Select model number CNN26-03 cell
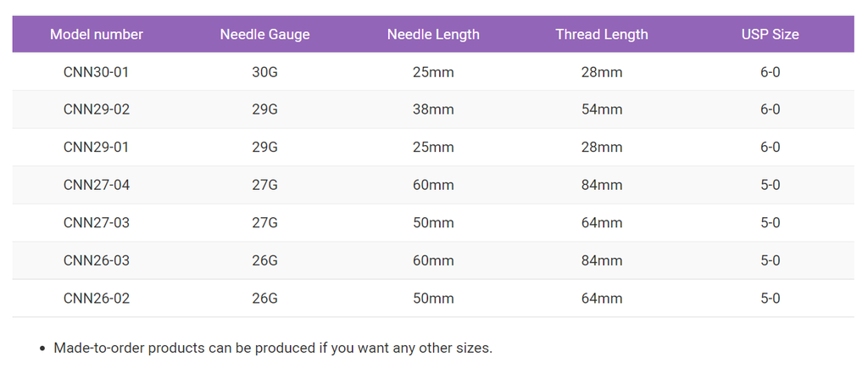This screenshot has width=868, height=374. click(97, 260)
